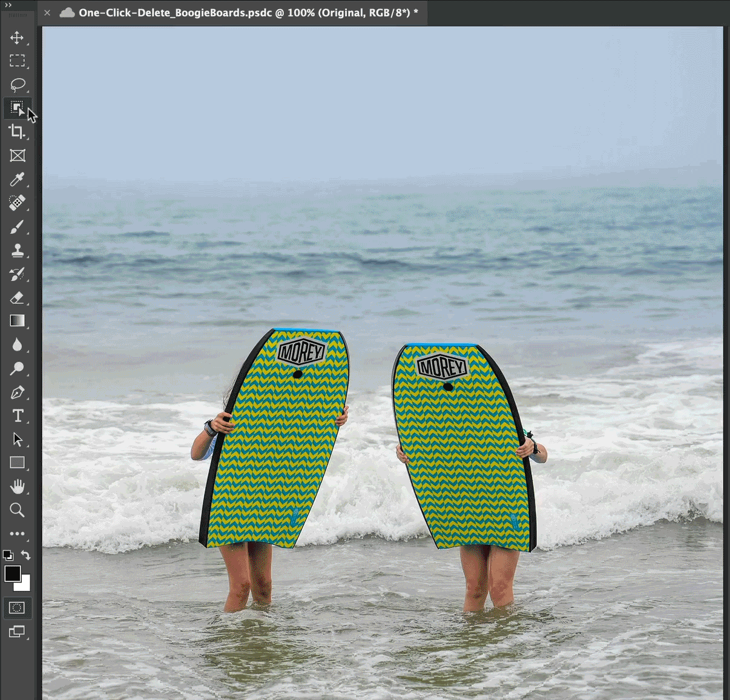
Task: Select the Zoom tool
Action: tap(18, 510)
